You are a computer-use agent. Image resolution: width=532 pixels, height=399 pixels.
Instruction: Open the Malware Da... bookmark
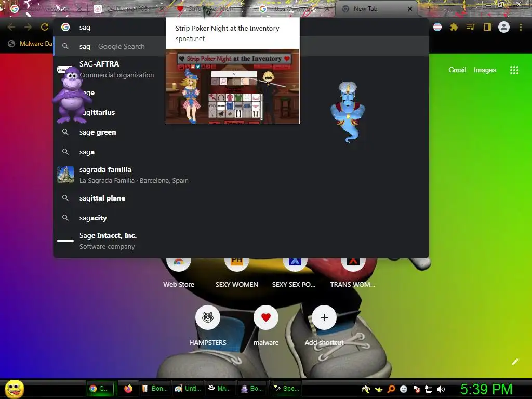(x=31, y=44)
